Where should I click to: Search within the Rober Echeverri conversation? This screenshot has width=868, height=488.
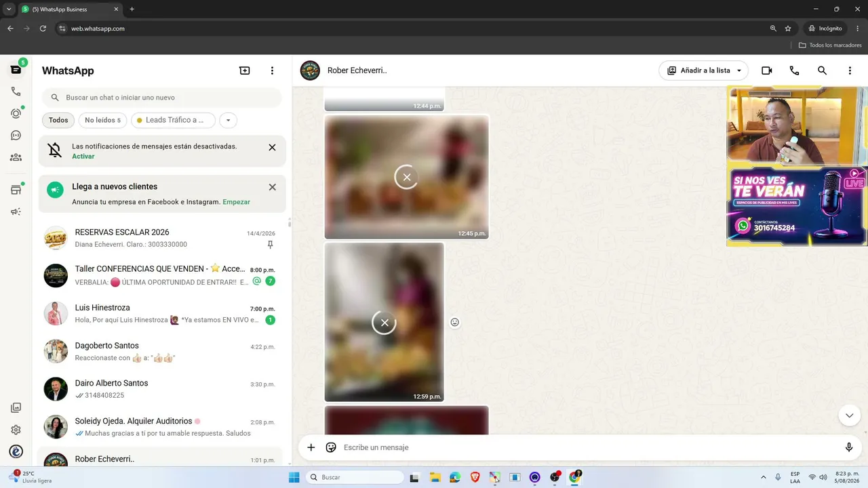pos(822,70)
